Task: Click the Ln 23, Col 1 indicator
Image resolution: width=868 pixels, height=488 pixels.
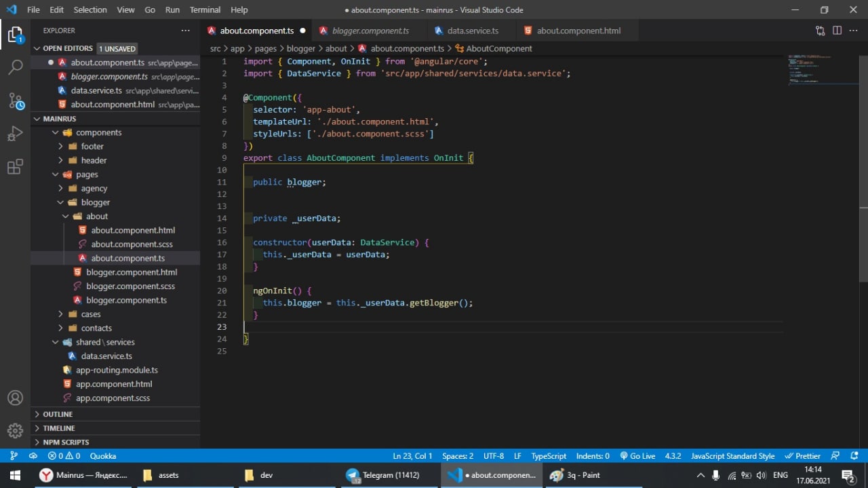Action: click(412, 456)
